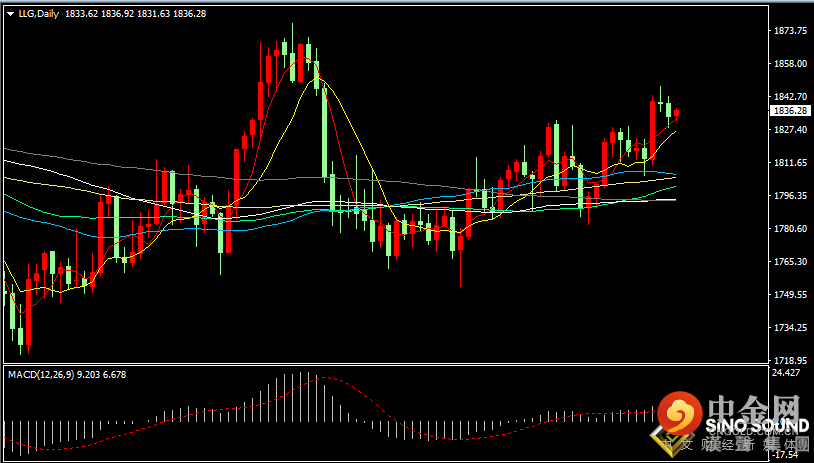Open the chart menu triangle beside LLG,Daily
Screen dimensions: 814x463
tap(10, 15)
